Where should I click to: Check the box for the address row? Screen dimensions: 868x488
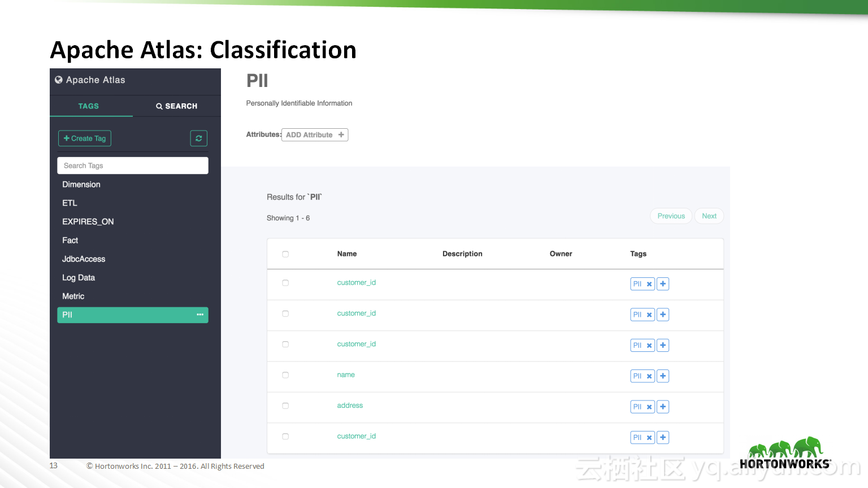pyautogui.click(x=285, y=406)
